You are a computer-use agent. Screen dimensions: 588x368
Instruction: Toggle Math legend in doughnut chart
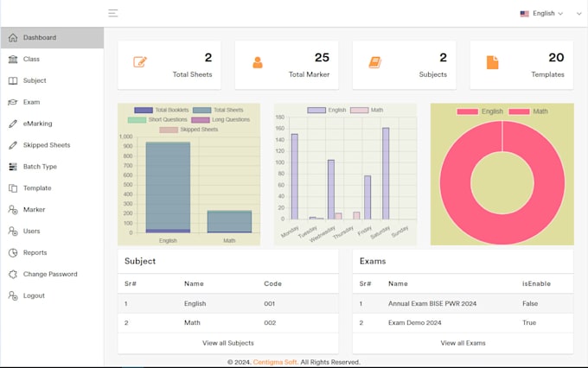click(x=519, y=111)
